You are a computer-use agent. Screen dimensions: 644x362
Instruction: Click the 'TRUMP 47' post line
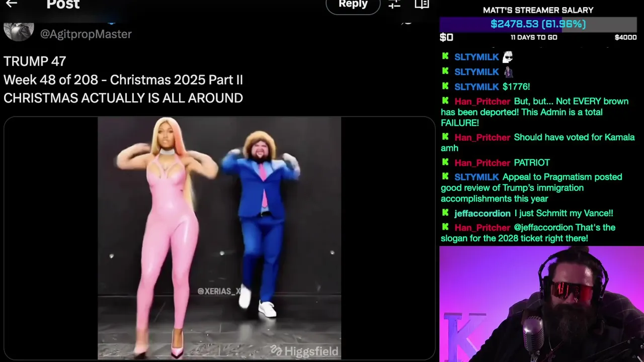point(35,61)
